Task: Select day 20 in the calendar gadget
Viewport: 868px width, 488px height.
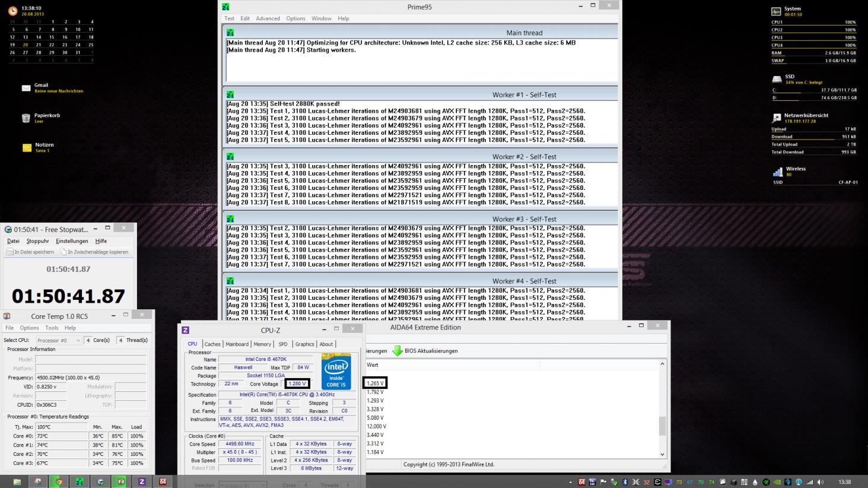Action: click(x=26, y=45)
